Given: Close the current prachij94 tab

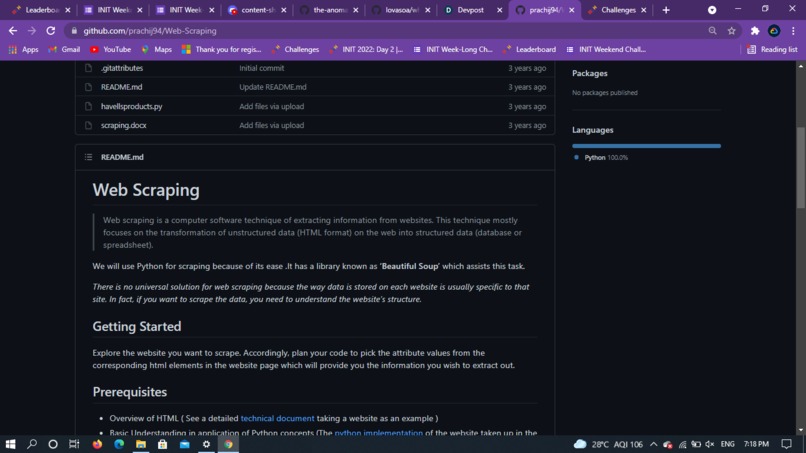Looking at the screenshot, I should pyautogui.click(x=571, y=10).
